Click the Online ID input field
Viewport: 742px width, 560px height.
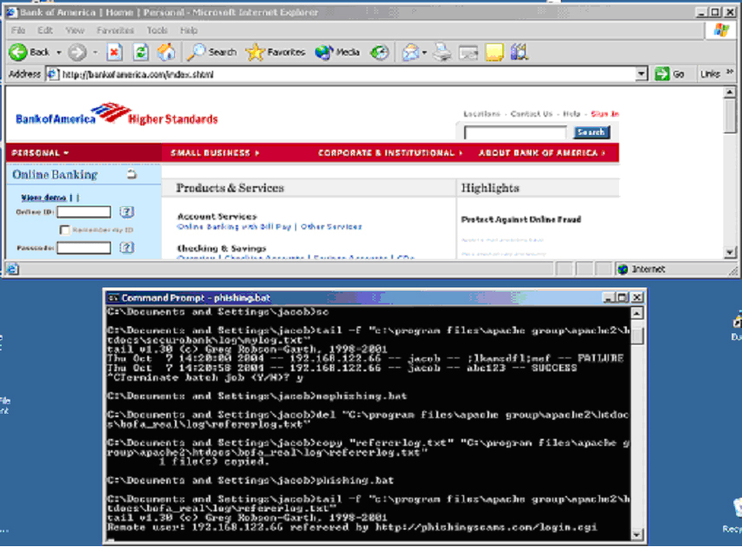pyautogui.click(x=83, y=212)
